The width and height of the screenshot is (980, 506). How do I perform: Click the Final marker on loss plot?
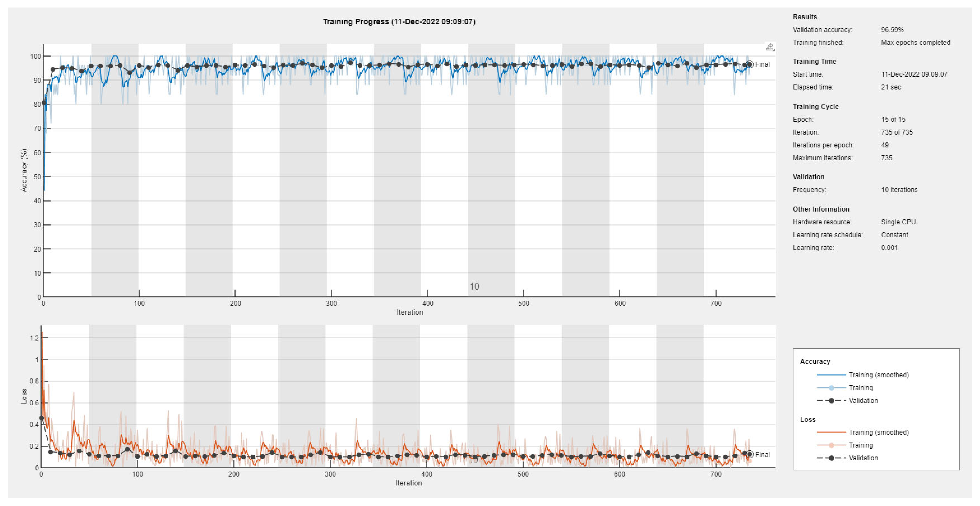749,454
